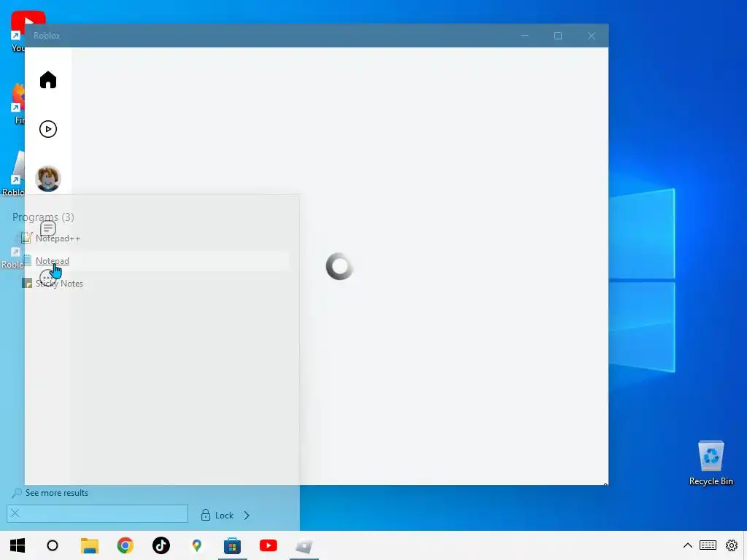Click the Roblox window title text
Viewport: 747px width, 560px height.
pyautogui.click(x=47, y=36)
